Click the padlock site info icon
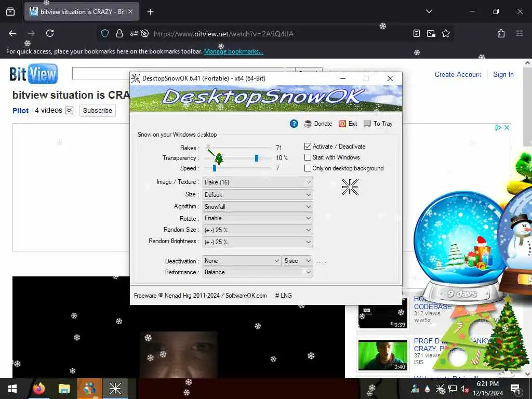The image size is (532, 399). point(119,33)
